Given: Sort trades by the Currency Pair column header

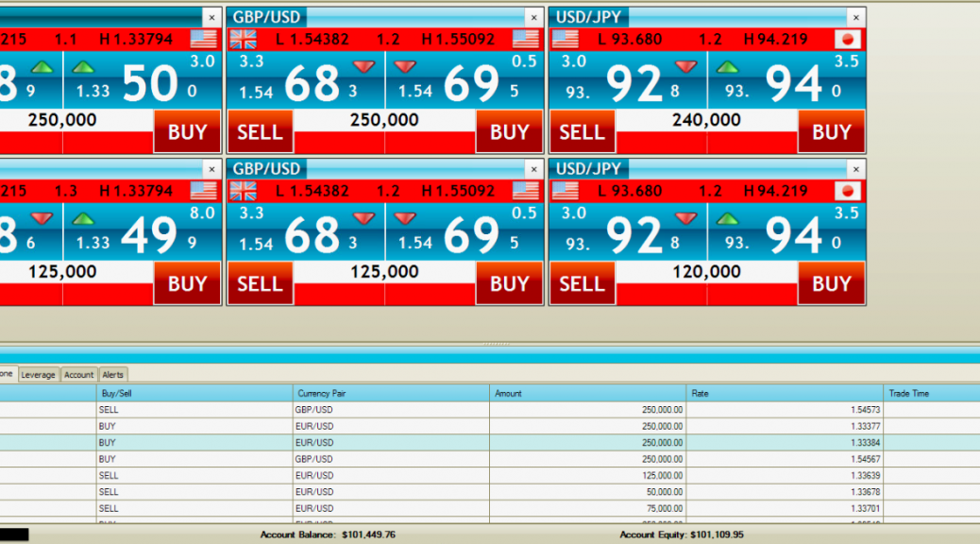Looking at the screenshot, I should coord(391,393).
